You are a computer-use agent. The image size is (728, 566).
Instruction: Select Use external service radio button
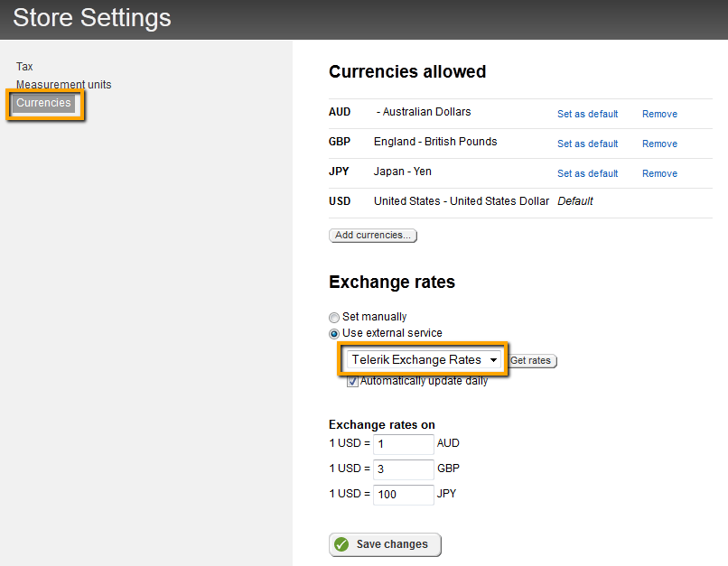pyautogui.click(x=335, y=334)
